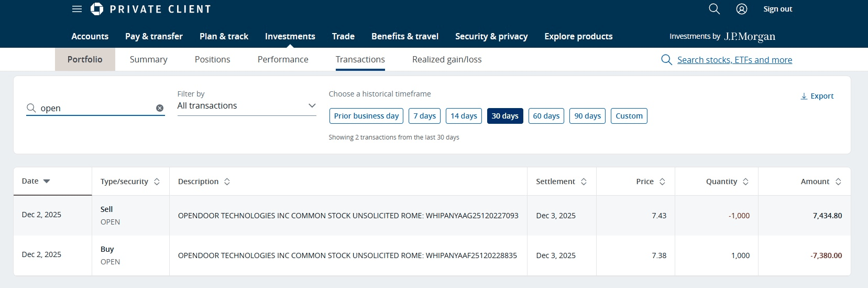Switch to the Positions tab
This screenshot has width=868, height=288.
pyautogui.click(x=212, y=60)
